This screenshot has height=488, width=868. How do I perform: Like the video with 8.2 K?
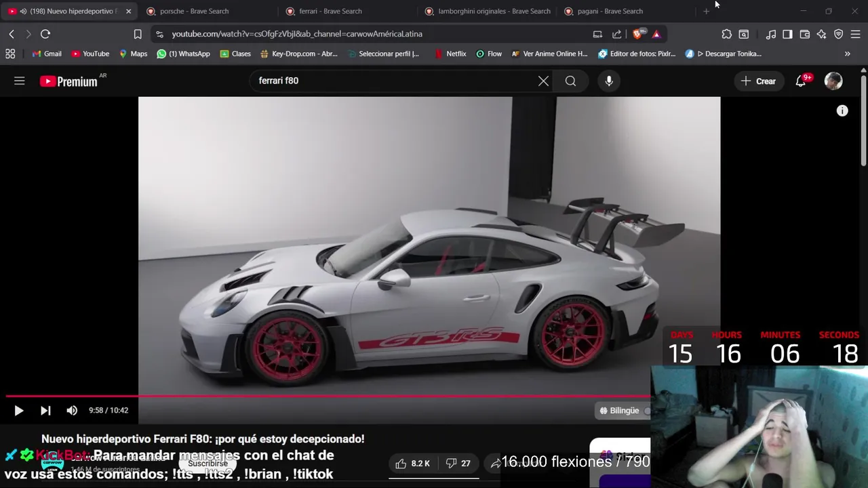click(x=412, y=463)
